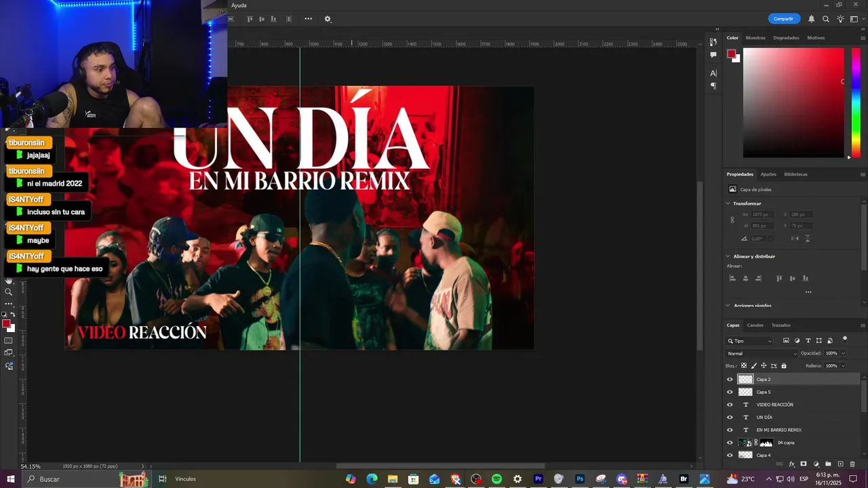Click the foreground red color swatch in Color panel
868x488 pixels.
(x=732, y=54)
